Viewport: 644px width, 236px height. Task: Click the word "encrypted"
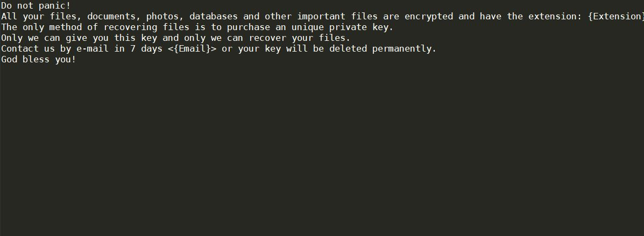coord(428,16)
